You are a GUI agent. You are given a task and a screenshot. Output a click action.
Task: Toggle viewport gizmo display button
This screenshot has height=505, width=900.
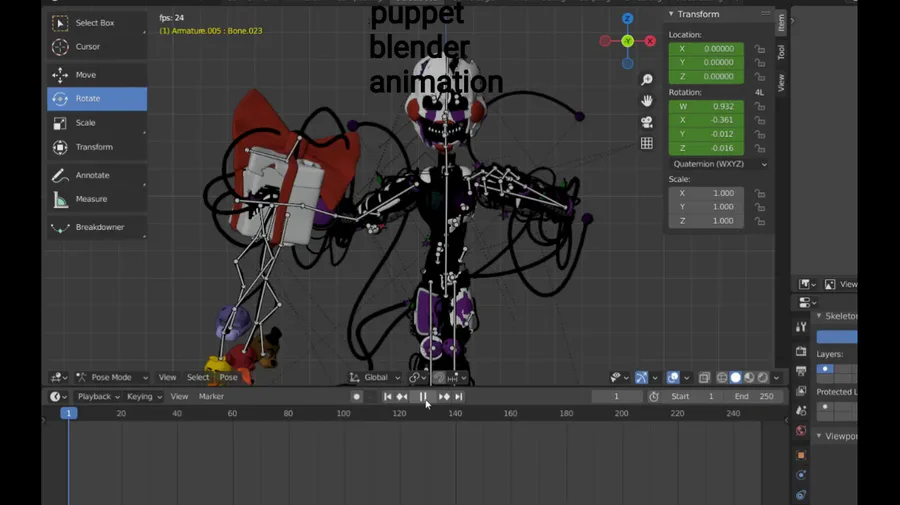(642, 377)
